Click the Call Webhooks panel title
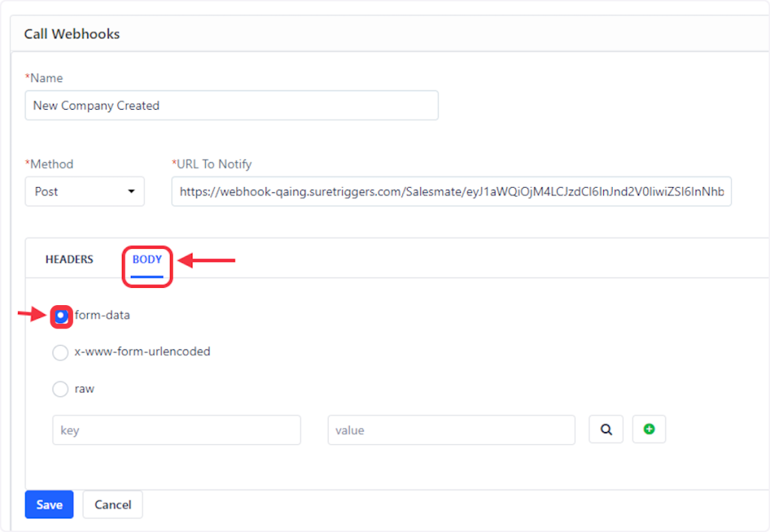The image size is (770, 532). 72,34
